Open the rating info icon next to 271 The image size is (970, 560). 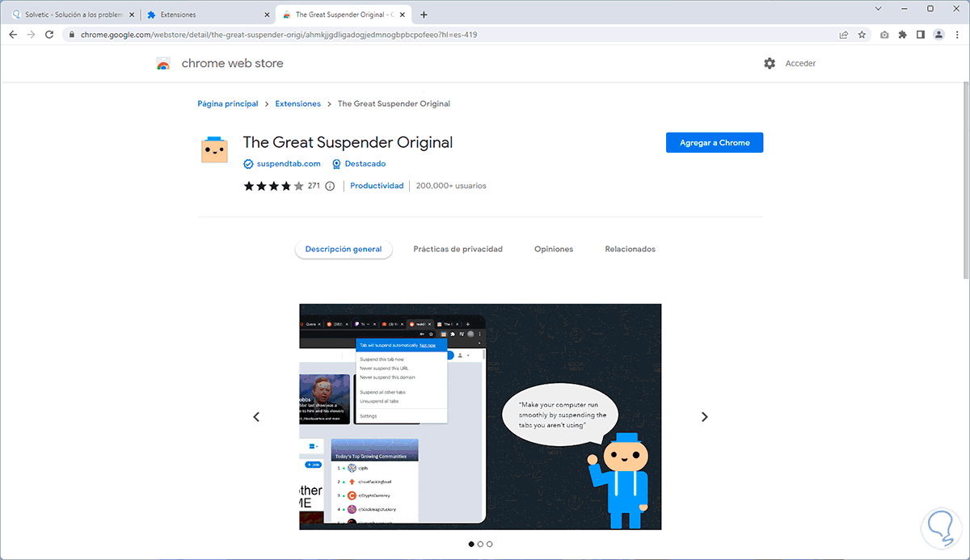pos(330,186)
